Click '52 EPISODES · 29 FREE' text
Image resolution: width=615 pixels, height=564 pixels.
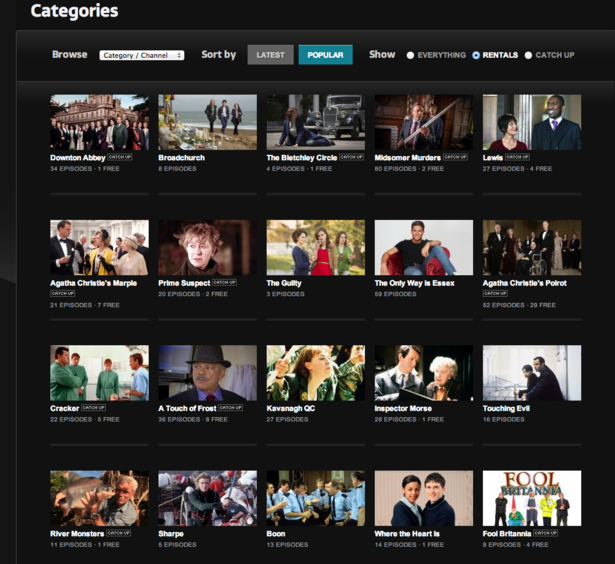pyautogui.click(x=519, y=305)
